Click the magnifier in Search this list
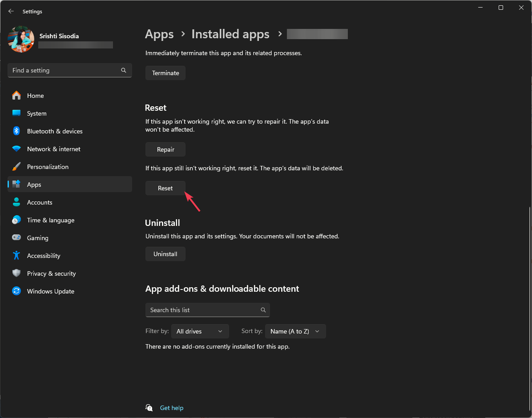Screen dimensions: 532x418 point(263,310)
